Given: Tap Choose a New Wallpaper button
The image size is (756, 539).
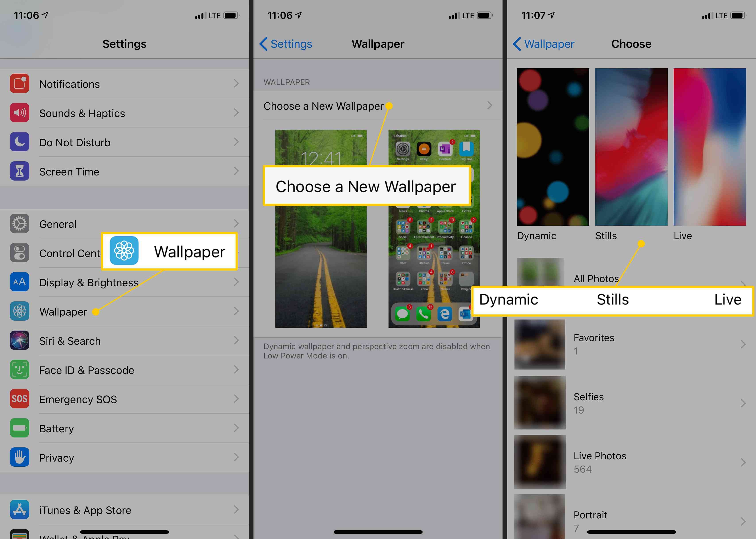Looking at the screenshot, I should 378,105.
